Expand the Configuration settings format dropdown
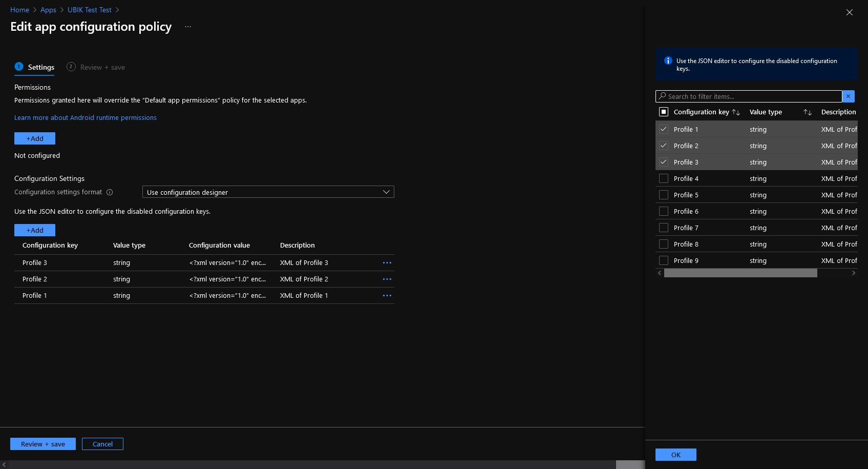The width and height of the screenshot is (868, 469). point(268,192)
